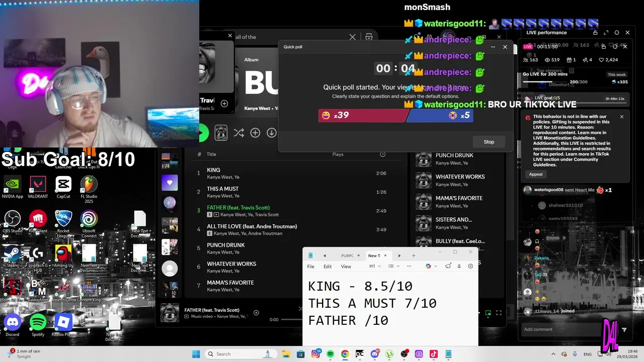Screen dimensions: 644x362
Task: Click the blue x5 poll option bar
Action: pyautogui.click(x=440, y=115)
